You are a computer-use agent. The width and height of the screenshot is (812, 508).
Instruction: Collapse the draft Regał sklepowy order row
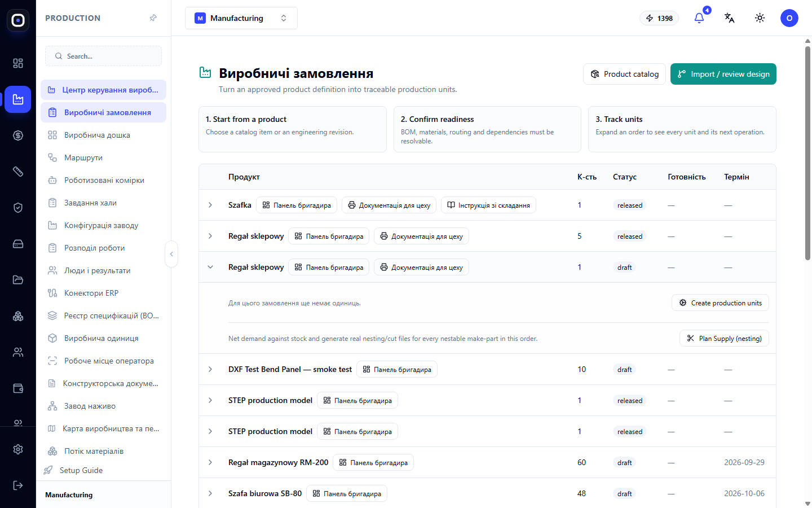(x=210, y=267)
